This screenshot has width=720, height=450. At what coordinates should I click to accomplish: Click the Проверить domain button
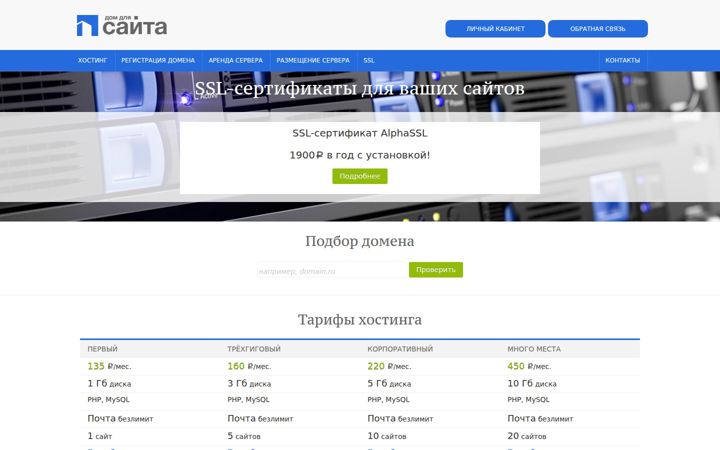436,270
